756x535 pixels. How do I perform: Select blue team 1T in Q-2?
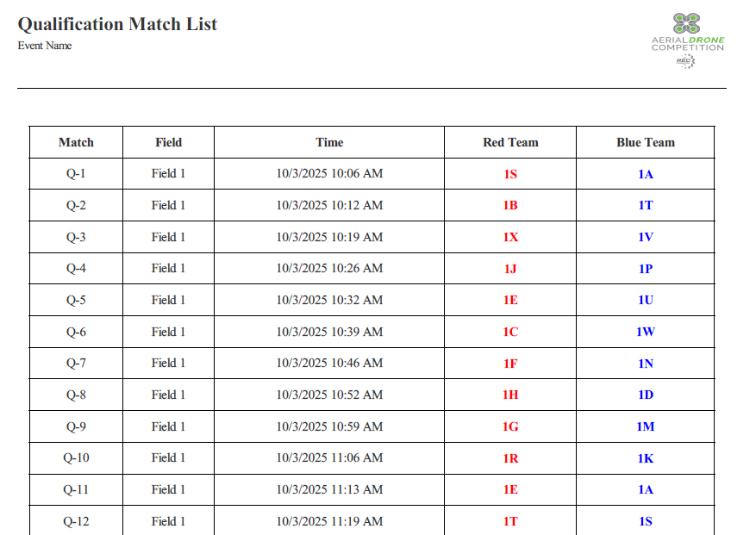(x=646, y=205)
